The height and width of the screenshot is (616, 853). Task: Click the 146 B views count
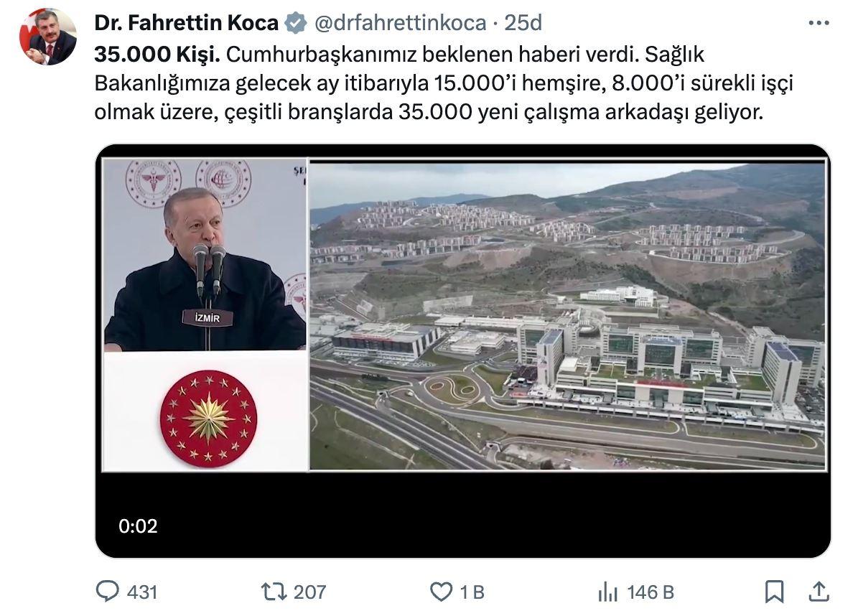tap(651, 592)
